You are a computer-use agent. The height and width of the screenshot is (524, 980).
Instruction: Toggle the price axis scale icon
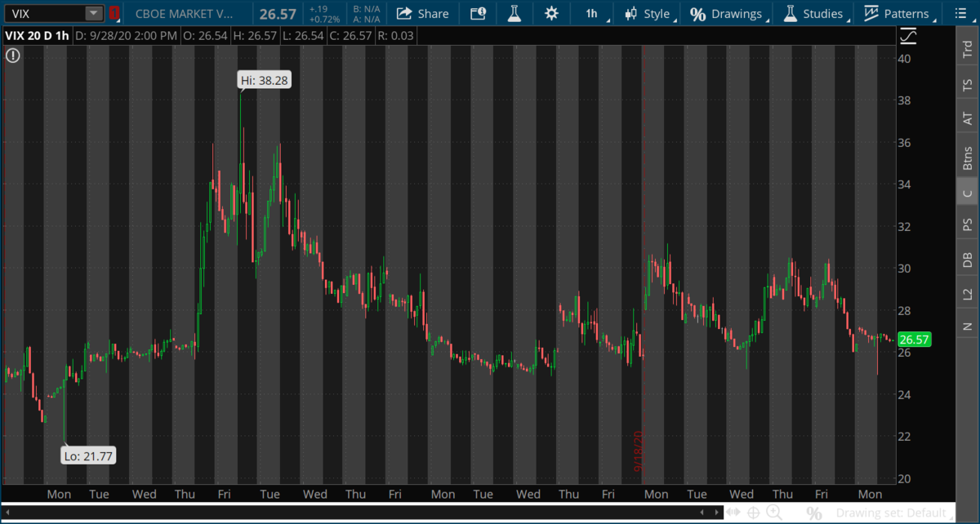coord(907,37)
